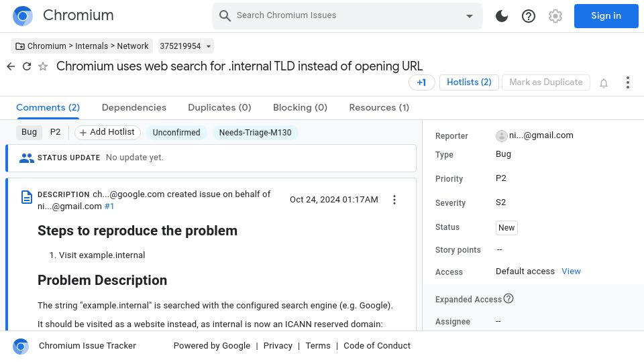Toggle dark mode with the moon icon

pyautogui.click(x=502, y=16)
